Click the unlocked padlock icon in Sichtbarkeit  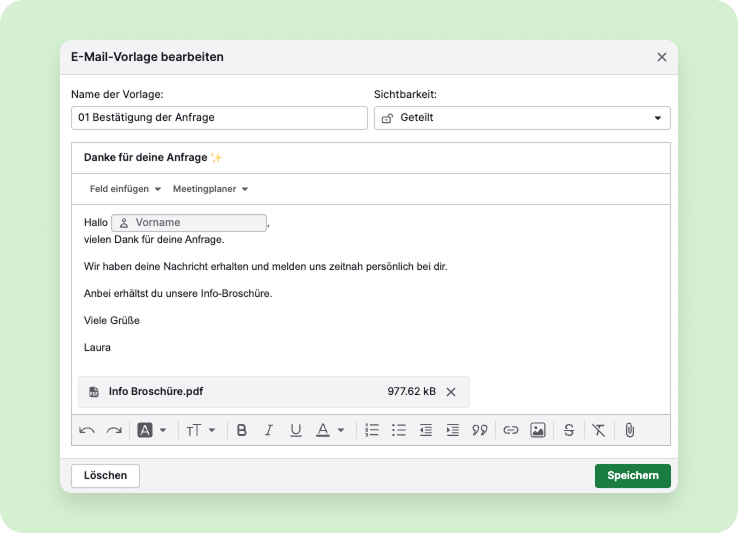(387, 118)
